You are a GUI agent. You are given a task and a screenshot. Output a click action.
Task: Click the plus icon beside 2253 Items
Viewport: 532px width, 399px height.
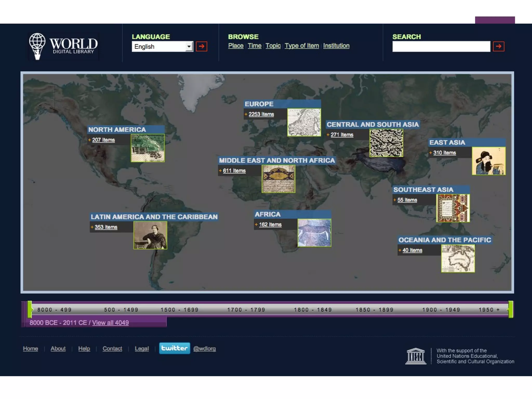246,114
